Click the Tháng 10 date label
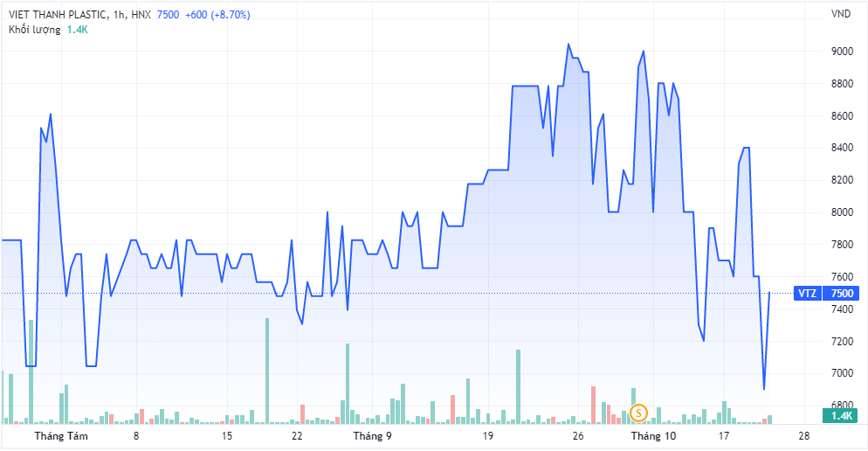868x451 pixels. tap(654, 436)
